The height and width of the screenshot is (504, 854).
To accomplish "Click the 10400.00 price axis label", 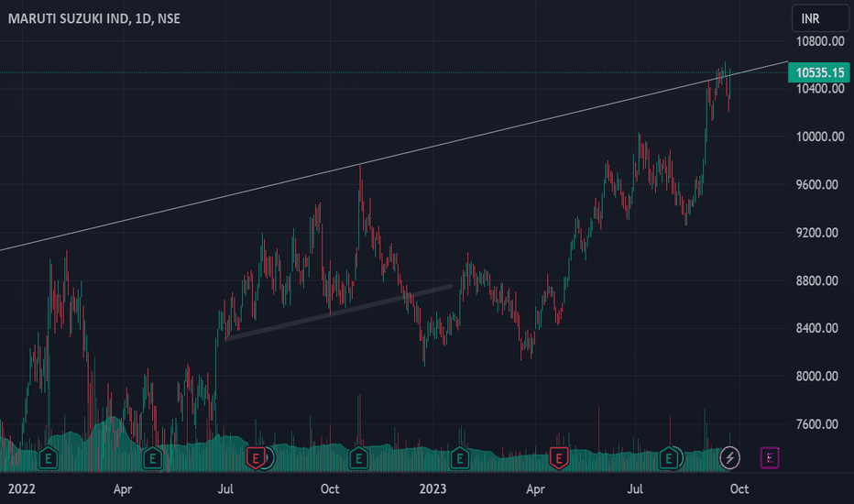I will coord(820,89).
